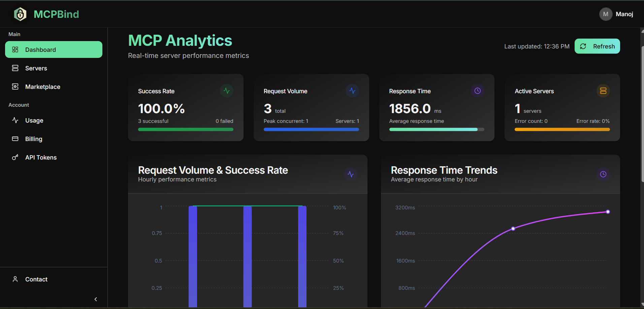Click the 75% right axis label
This screenshot has height=309, width=644.
pos(338,233)
